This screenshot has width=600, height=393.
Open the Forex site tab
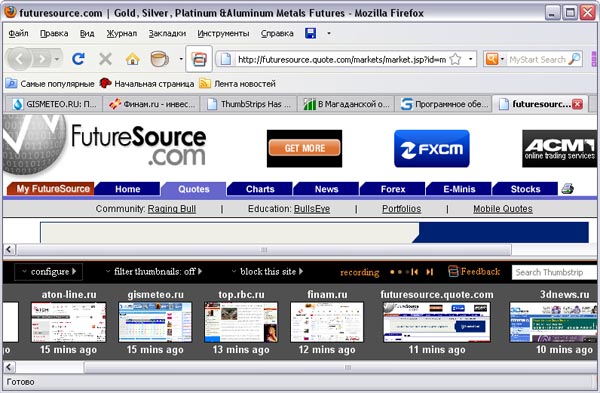coord(393,189)
